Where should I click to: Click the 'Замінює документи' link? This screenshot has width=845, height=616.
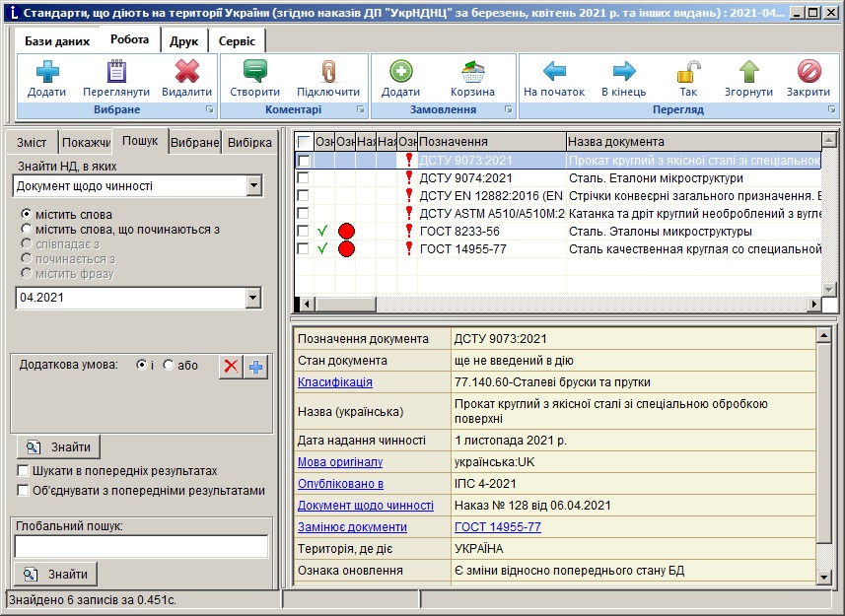[x=352, y=526]
